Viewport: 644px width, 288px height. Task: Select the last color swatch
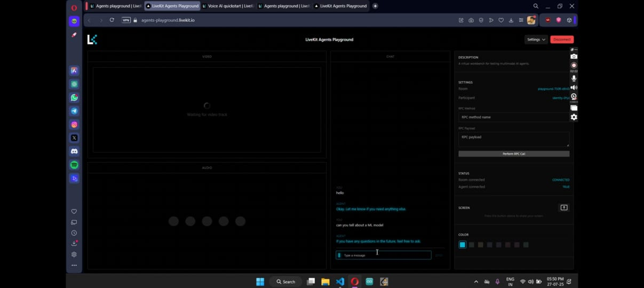coord(526,245)
